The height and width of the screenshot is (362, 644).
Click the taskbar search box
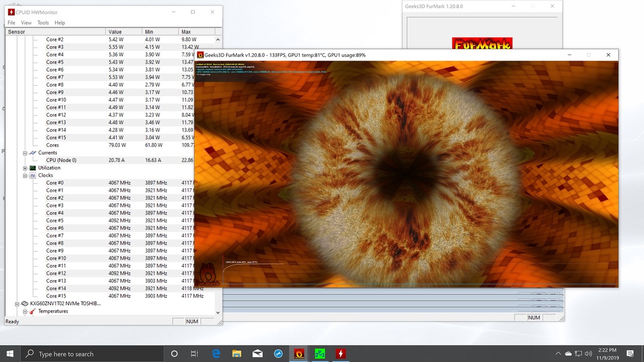[92, 353]
